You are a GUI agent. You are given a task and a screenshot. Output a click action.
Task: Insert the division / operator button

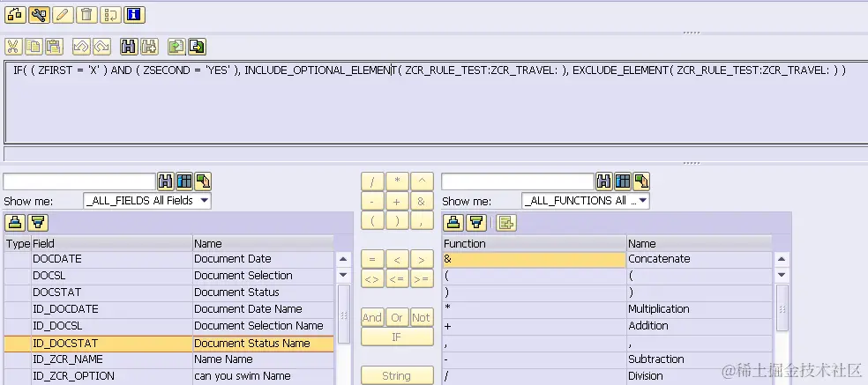(x=372, y=181)
